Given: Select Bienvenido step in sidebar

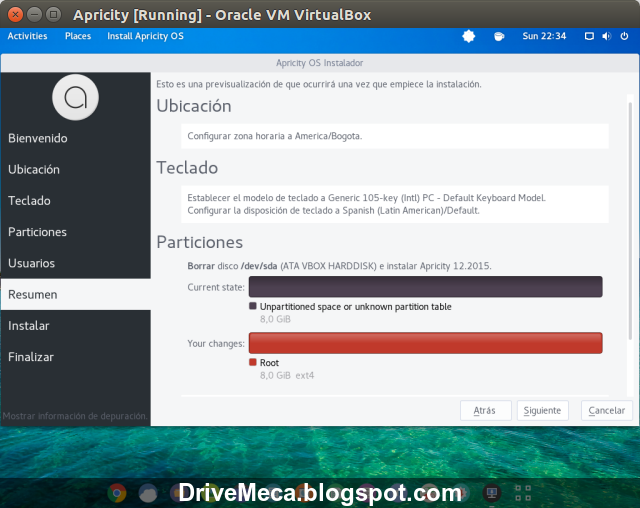Looking at the screenshot, I should 76,138.
